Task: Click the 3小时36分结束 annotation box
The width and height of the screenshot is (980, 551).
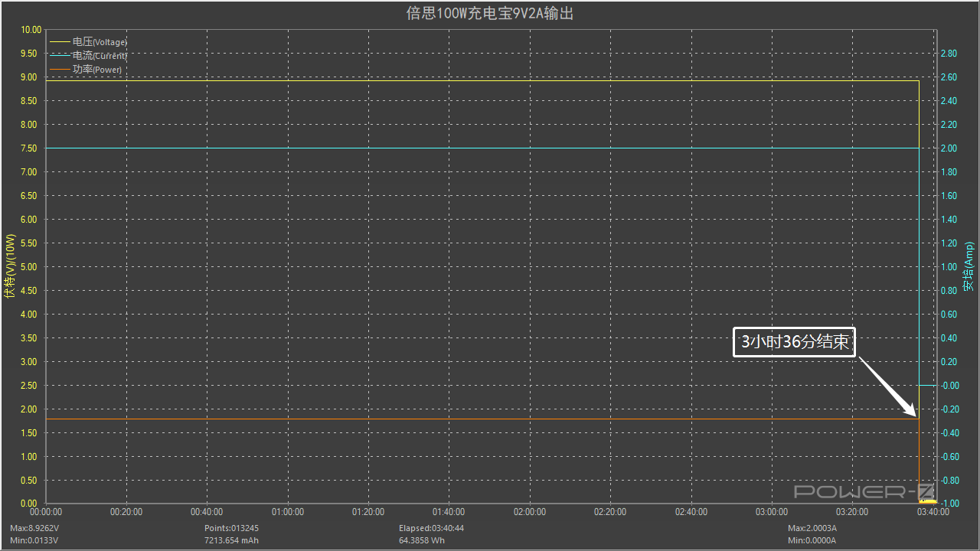Action: 794,342
